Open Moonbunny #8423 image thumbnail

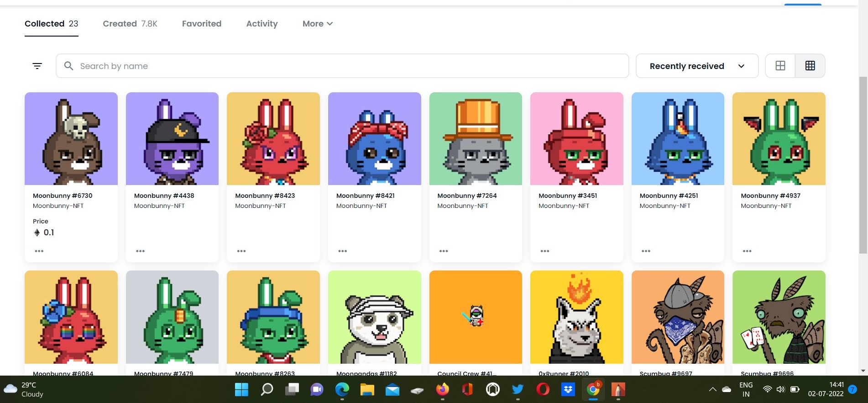pyautogui.click(x=273, y=139)
